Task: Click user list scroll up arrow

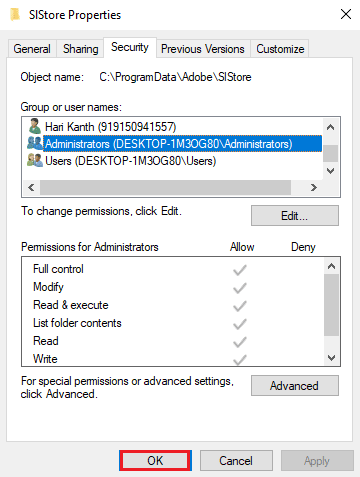Action: pos(331,127)
